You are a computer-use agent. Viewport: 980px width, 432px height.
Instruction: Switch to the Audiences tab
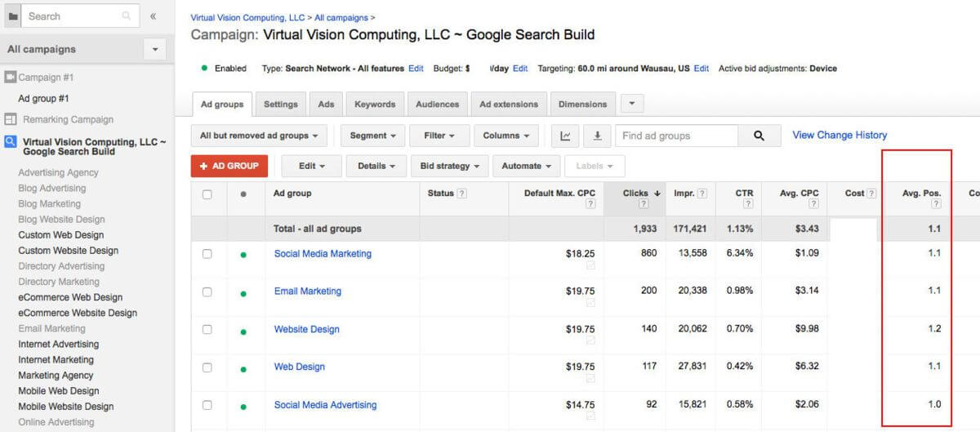438,105
